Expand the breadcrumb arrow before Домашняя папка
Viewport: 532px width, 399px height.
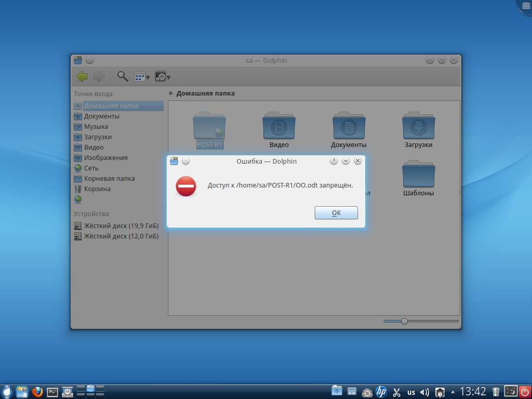(x=171, y=93)
